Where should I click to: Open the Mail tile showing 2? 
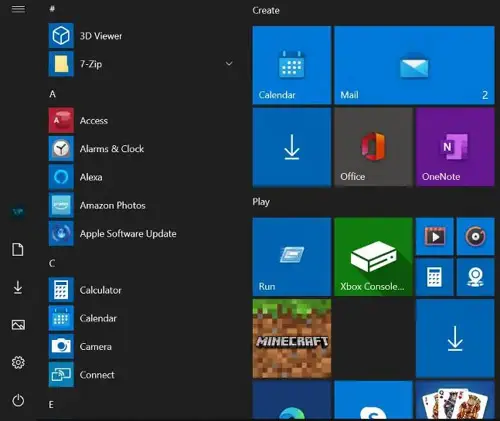414,65
